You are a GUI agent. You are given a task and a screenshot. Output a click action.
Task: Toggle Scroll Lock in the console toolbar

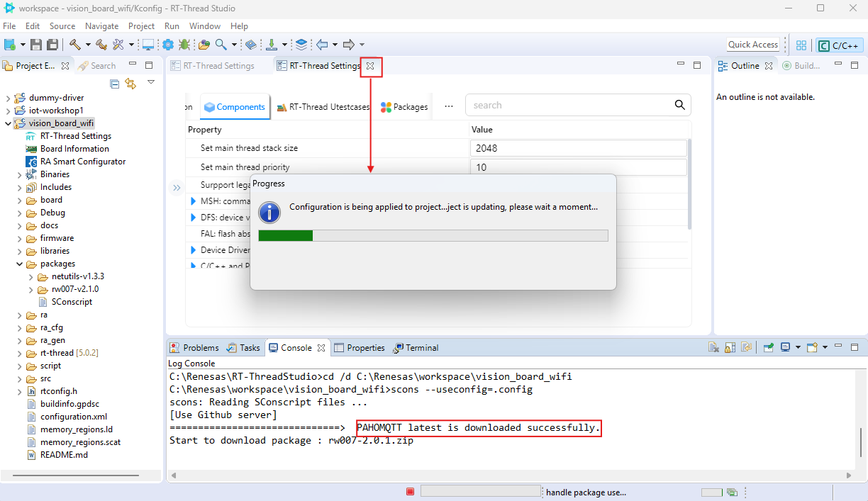[x=730, y=347]
